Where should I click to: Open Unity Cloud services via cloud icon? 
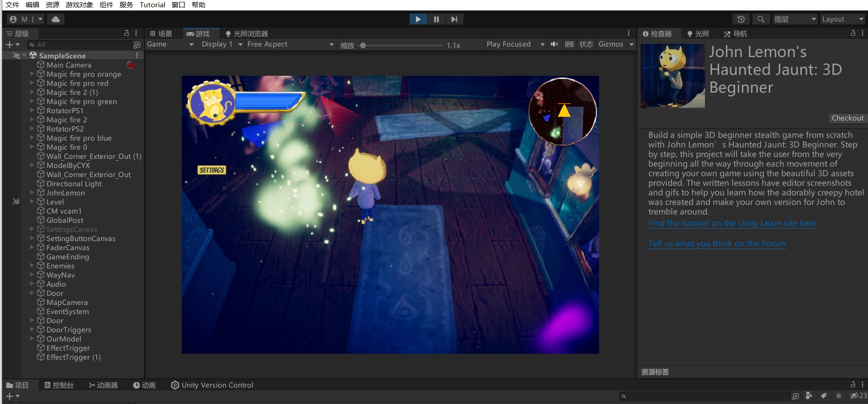55,19
